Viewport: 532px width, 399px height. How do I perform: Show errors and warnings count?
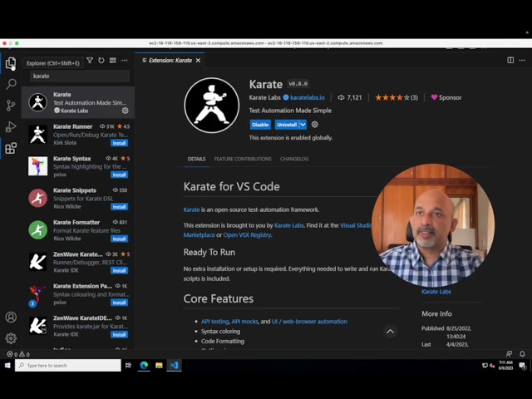(18, 354)
